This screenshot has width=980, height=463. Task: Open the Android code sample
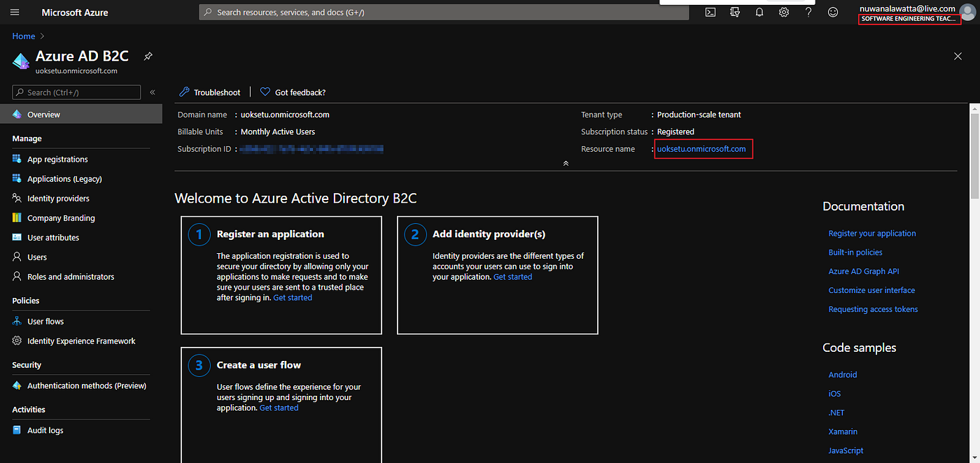843,375
